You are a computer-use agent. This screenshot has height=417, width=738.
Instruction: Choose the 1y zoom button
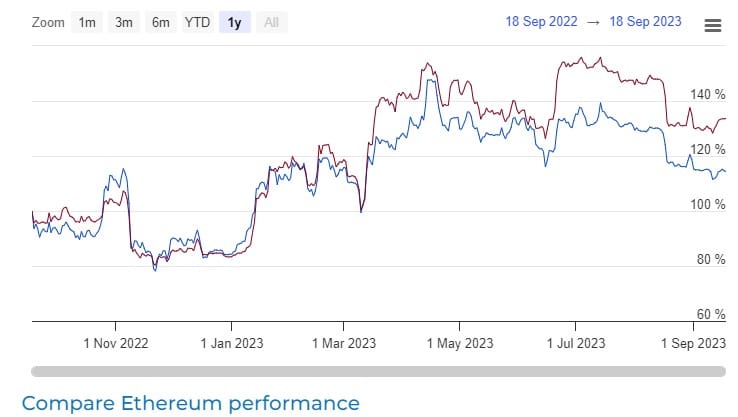pyautogui.click(x=234, y=22)
